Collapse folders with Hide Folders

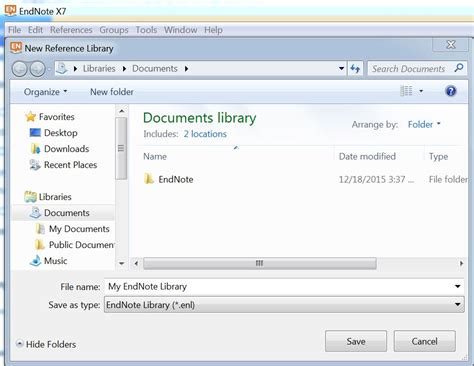(x=46, y=344)
